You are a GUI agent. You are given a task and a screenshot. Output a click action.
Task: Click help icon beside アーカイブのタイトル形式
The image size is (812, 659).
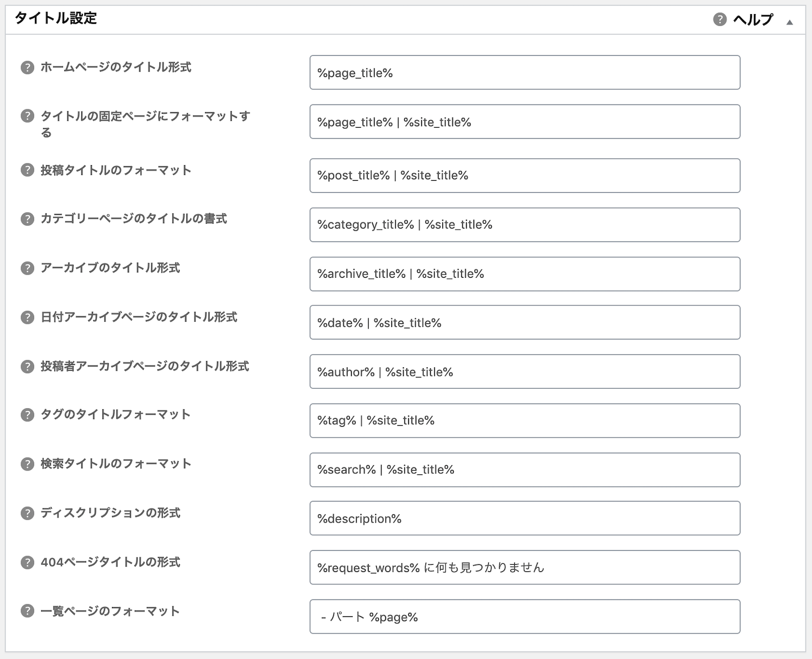tap(27, 268)
